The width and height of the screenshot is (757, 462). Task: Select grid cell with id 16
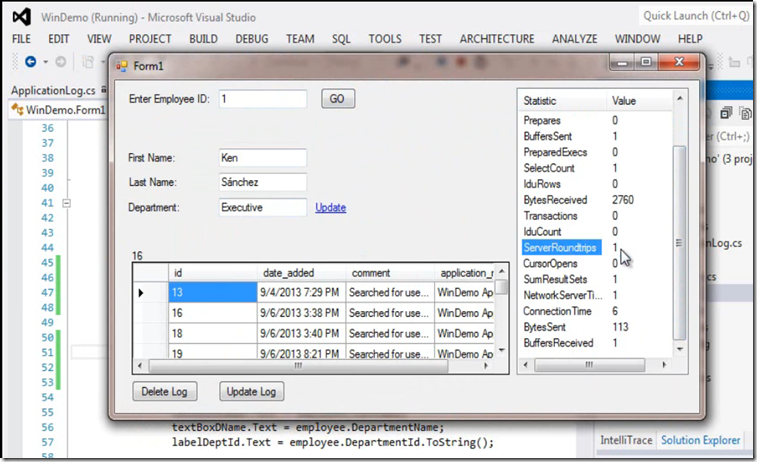coord(212,313)
